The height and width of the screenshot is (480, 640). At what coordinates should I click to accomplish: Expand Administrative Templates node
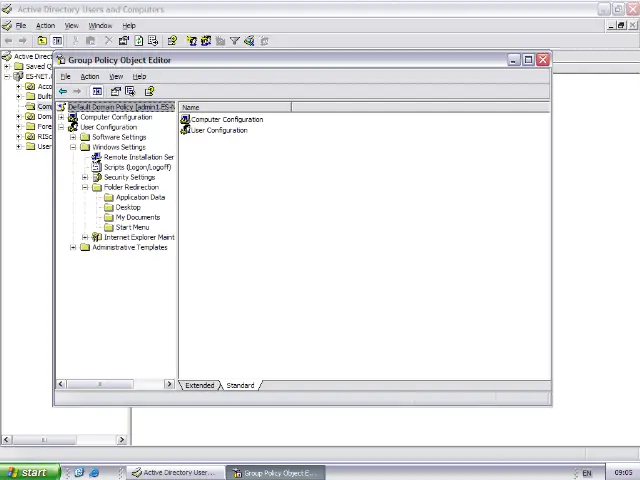pos(73,247)
